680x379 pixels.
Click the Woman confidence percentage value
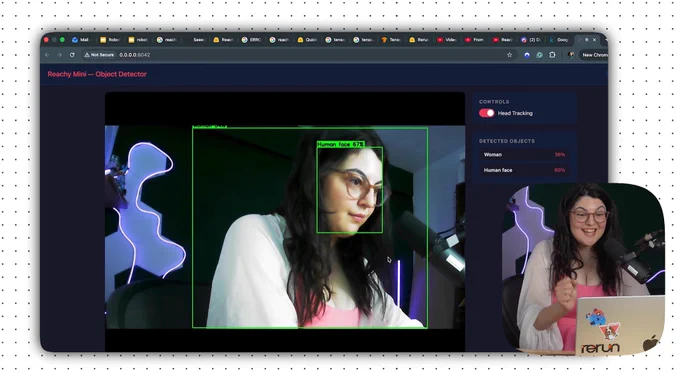(560, 154)
